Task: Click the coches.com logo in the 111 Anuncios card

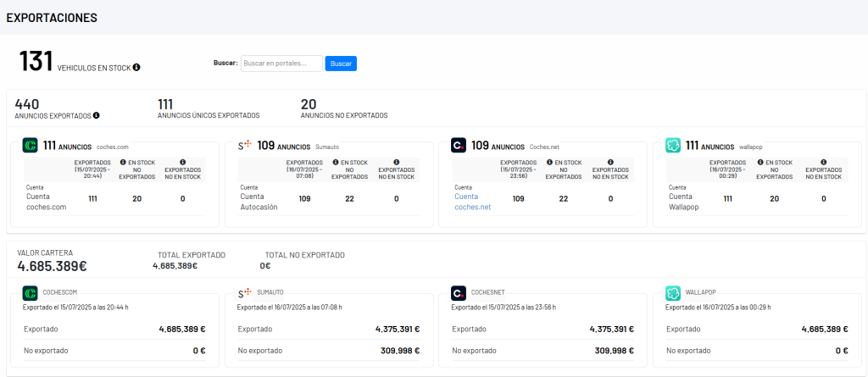Action: (30, 146)
